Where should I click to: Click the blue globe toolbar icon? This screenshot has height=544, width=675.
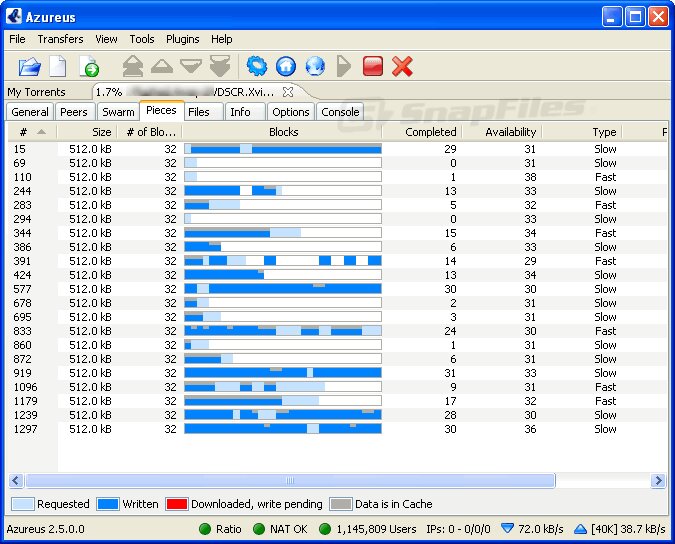point(315,67)
